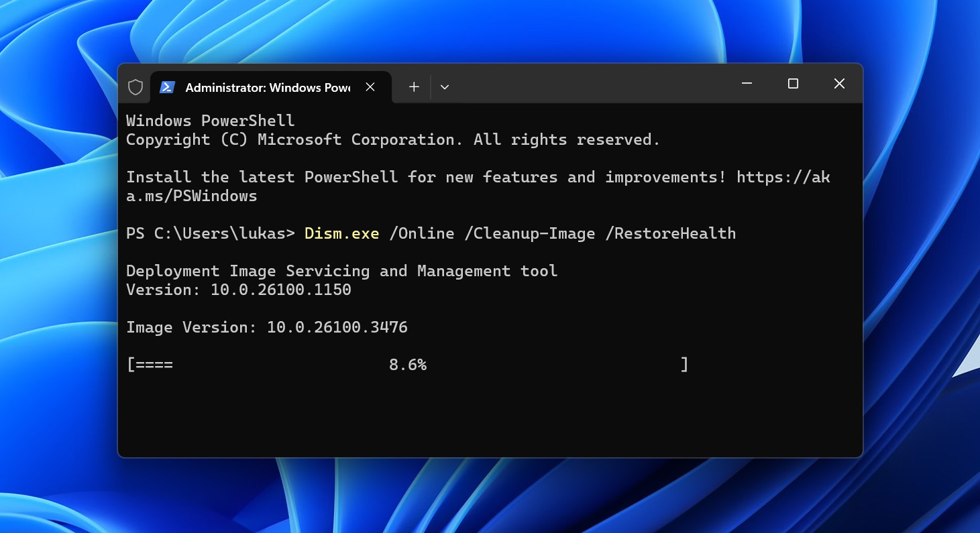Minimize the Terminal window
This screenshot has width=980, height=533.
(747, 84)
